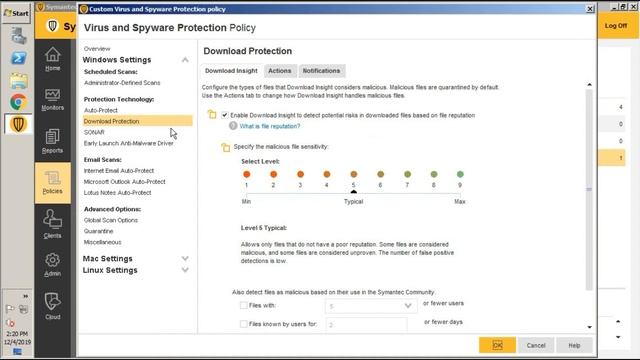Open Miscellaneous settings
Image resolution: width=640 pixels, height=360 pixels.
(x=102, y=242)
